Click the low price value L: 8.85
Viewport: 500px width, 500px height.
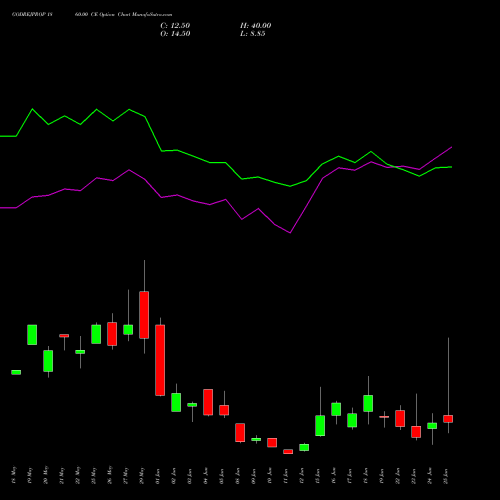click(253, 34)
